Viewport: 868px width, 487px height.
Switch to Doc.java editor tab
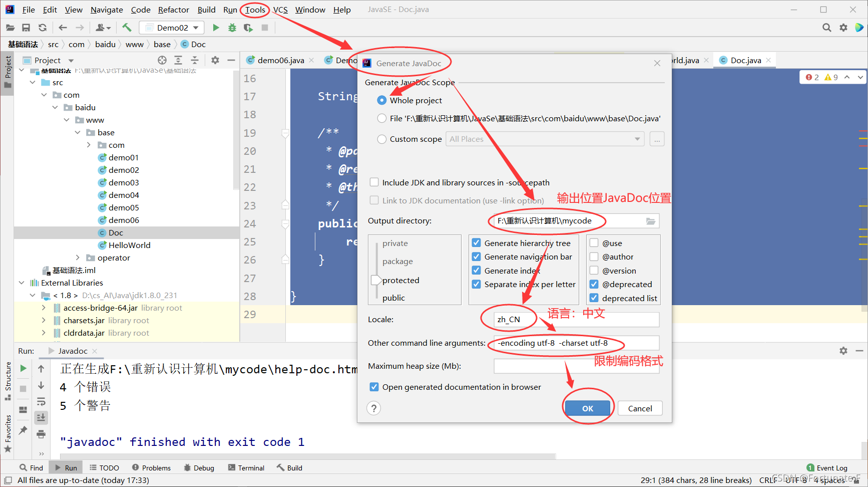tap(745, 60)
